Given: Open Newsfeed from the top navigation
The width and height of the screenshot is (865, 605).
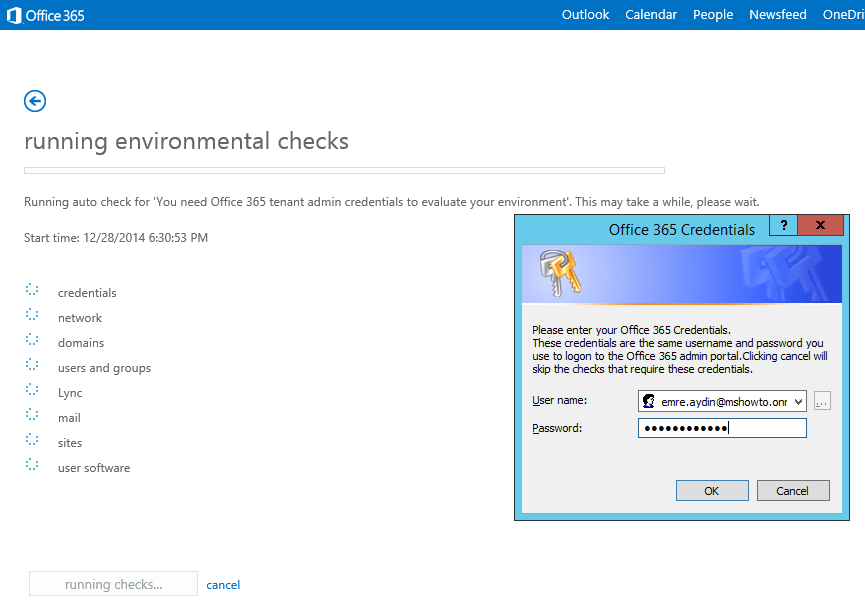Looking at the screenshot, I should click(x=778, y=15).
